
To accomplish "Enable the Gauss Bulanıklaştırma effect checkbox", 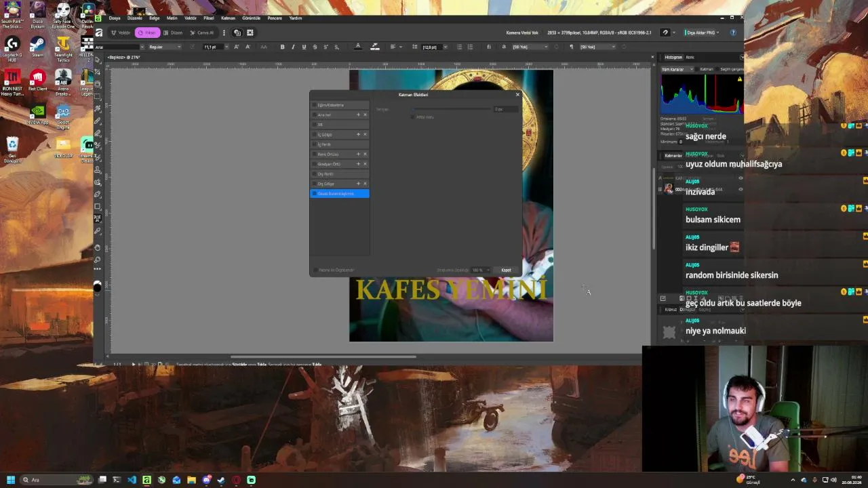I will [314, 194].
